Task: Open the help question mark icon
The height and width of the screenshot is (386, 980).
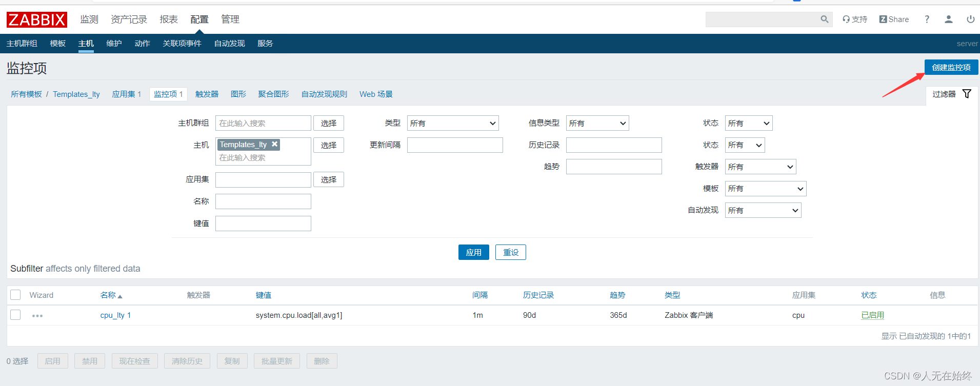Action: [927, 19]
